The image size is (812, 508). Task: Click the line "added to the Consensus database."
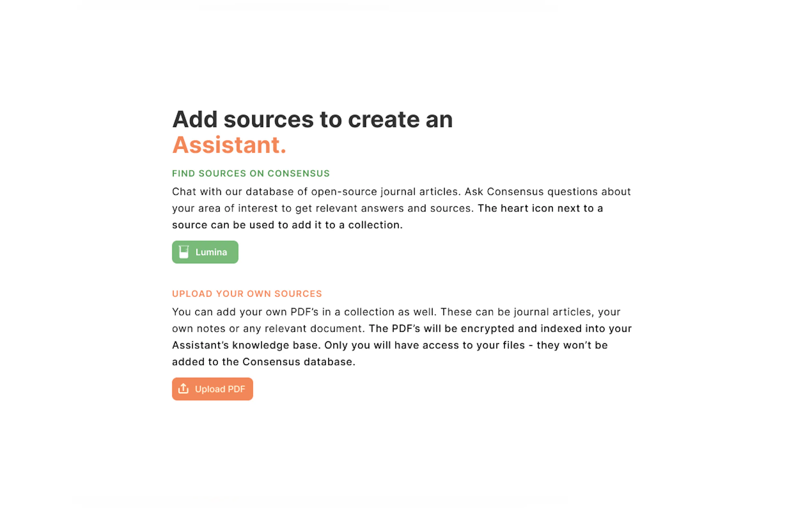pyautogui.click(x=263, y=362)
